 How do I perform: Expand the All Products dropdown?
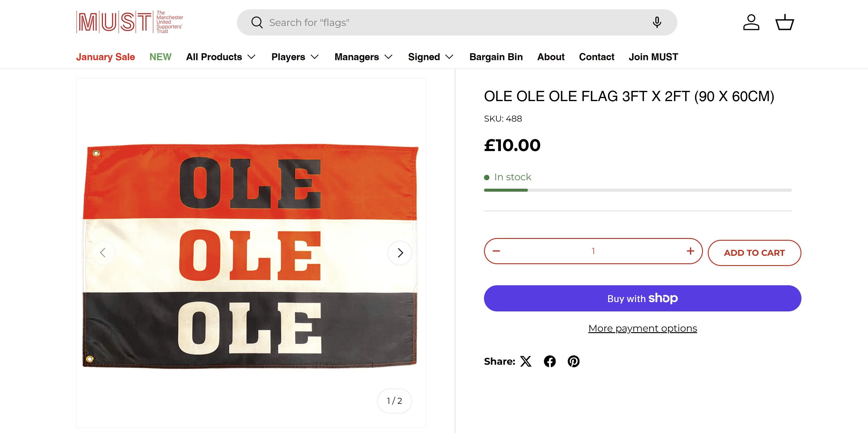(221, 57)
